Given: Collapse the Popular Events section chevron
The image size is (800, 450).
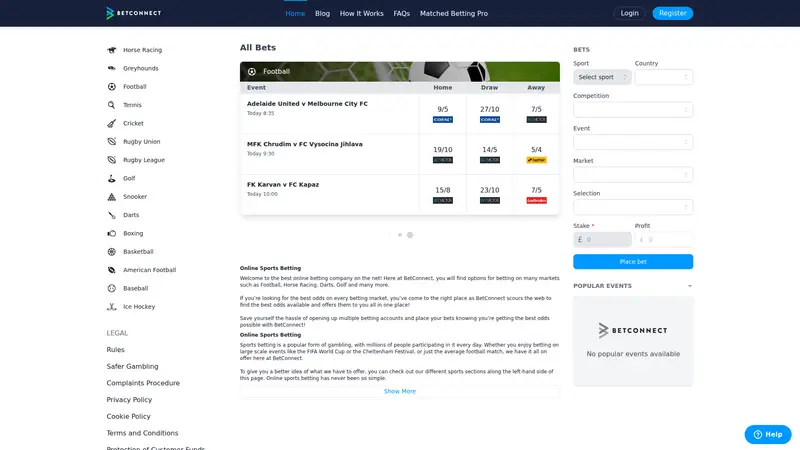Looking at the screenshot, I should click(x=690, y=286).
